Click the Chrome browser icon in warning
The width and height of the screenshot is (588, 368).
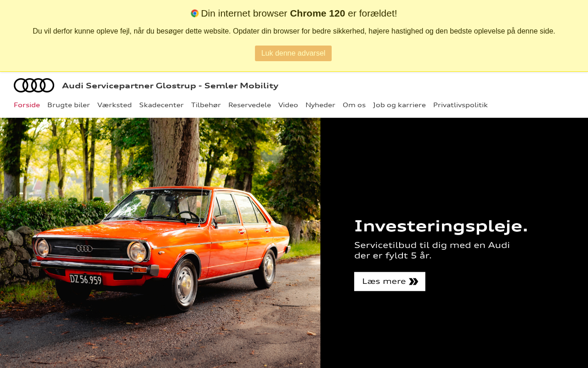[195, 13]
